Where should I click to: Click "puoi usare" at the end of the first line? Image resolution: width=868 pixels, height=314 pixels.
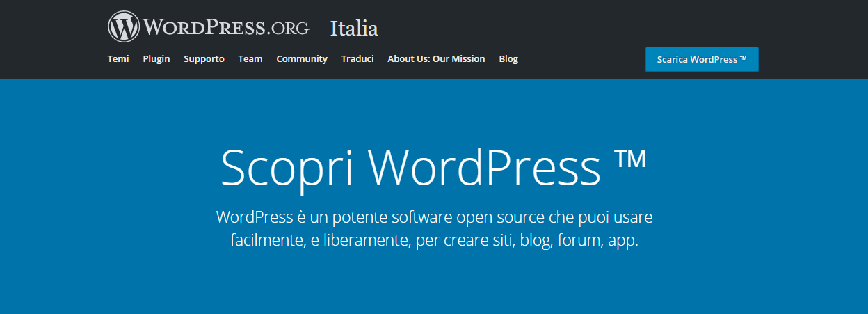(x=615, y=217)
